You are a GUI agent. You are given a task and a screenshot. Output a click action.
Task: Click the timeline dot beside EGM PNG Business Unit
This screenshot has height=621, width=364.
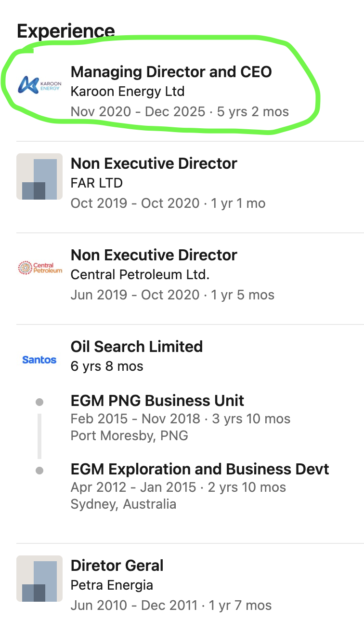39,402
